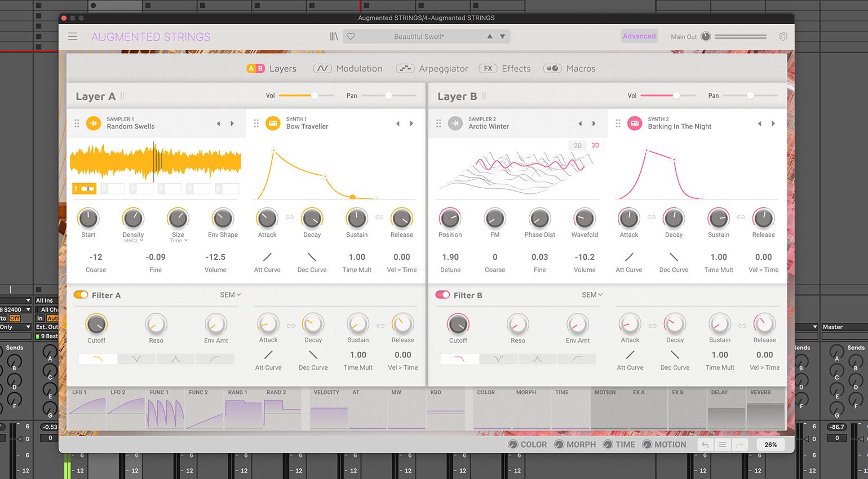This screenshot has width=868, height=479.
Task: Click the MOTION macro button
Action: point(665,445)
